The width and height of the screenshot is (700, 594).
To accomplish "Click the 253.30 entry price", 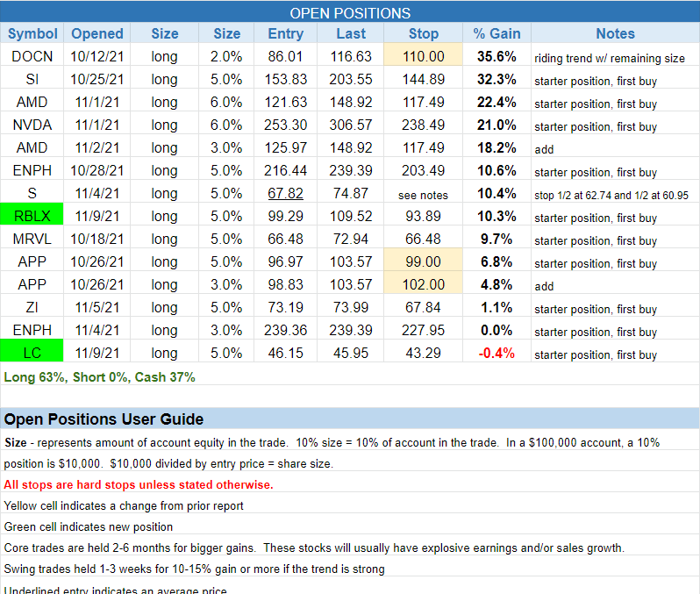I will pyautogui.click(x=285, y=125).
